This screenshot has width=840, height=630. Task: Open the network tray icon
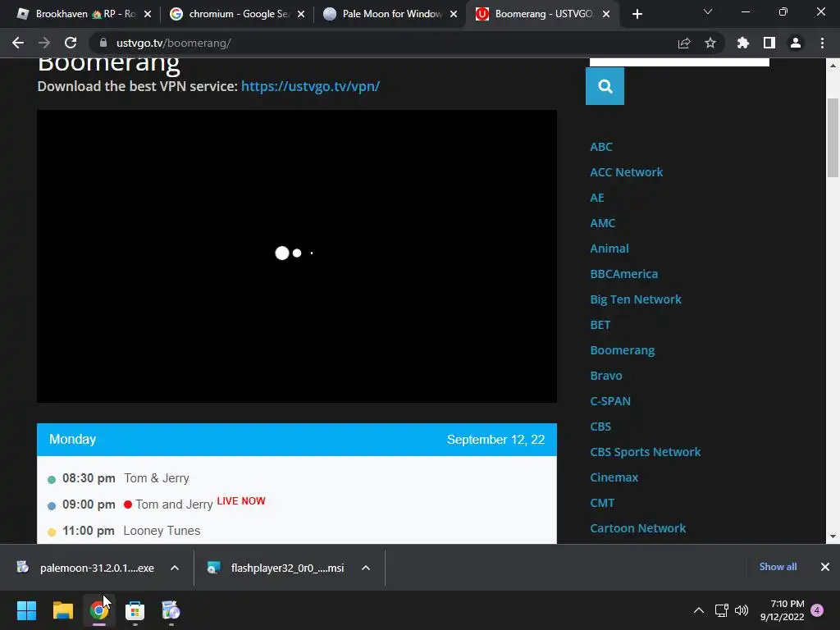coord(722,610)
